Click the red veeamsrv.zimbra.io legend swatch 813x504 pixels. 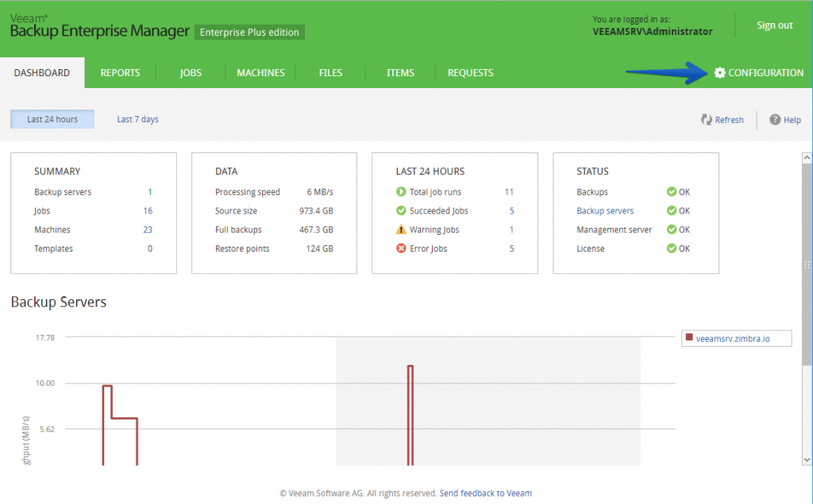689,337
